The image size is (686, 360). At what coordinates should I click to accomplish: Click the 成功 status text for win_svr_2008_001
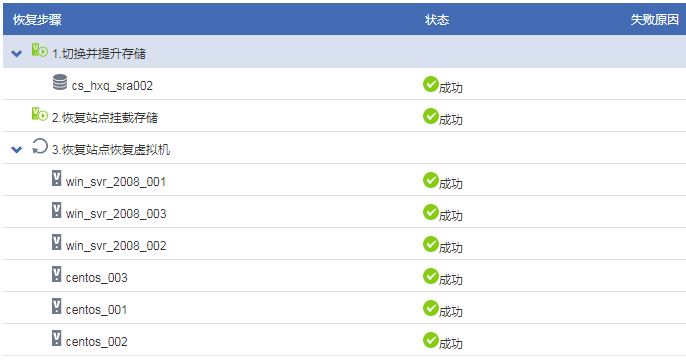(x=451, y=184)
